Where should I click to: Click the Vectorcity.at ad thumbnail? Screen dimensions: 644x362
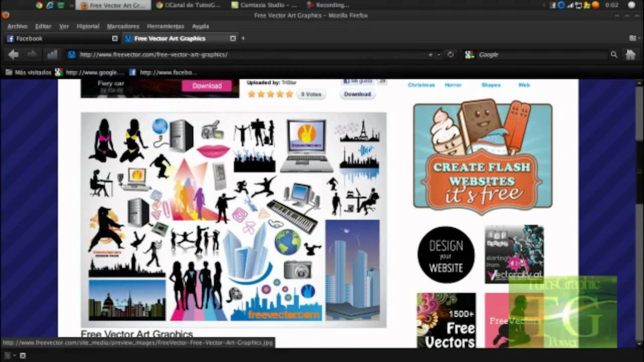514,254
